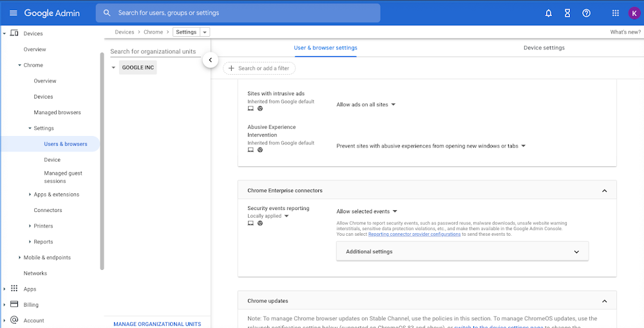Click the Settings breadcrumb button

tap(186, 32)
